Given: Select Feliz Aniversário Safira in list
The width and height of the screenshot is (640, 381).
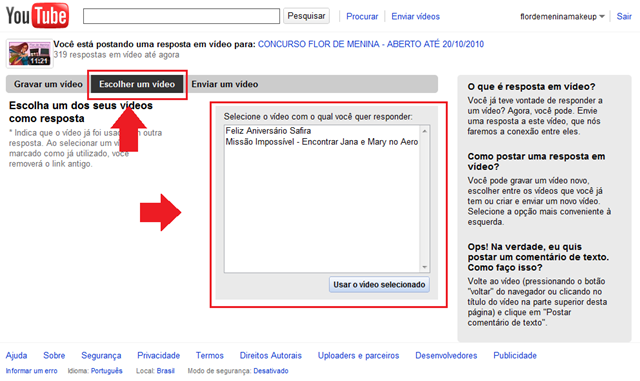Looking at the screenshot, I should (x=268, y=131).
